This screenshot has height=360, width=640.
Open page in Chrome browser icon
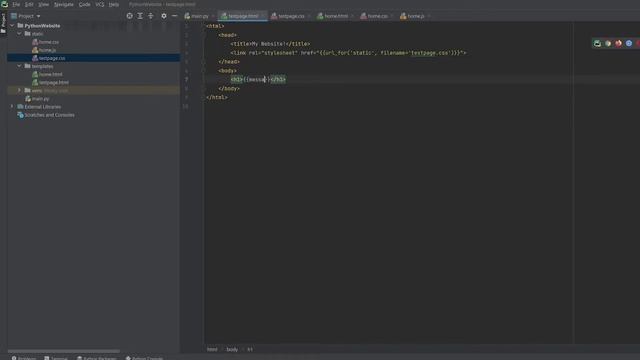tap(608, 43)
